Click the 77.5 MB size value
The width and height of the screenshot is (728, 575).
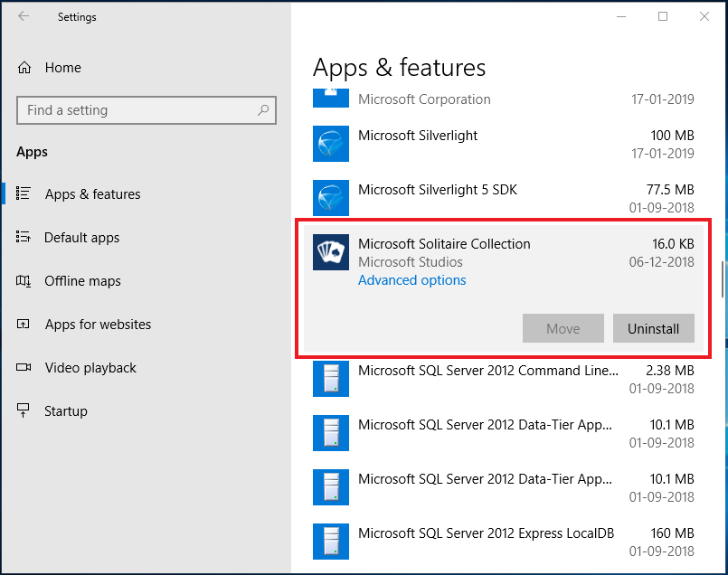pos(670,190)
